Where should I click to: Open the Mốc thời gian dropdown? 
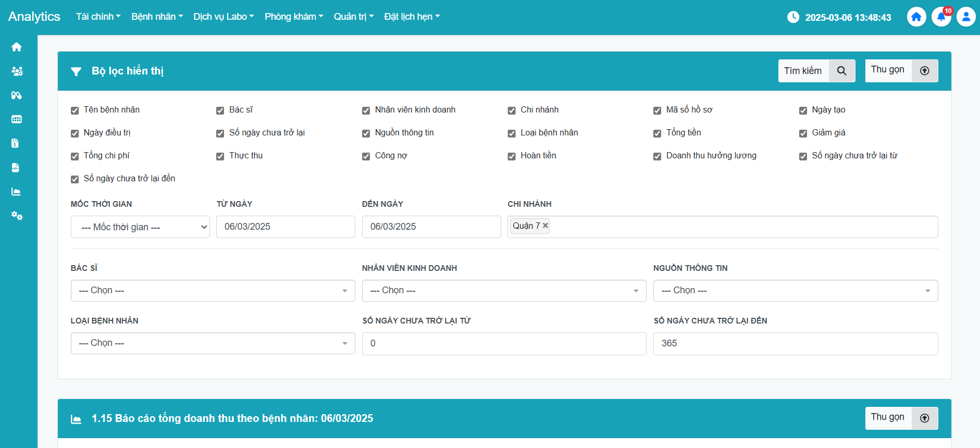pos(140,227)
